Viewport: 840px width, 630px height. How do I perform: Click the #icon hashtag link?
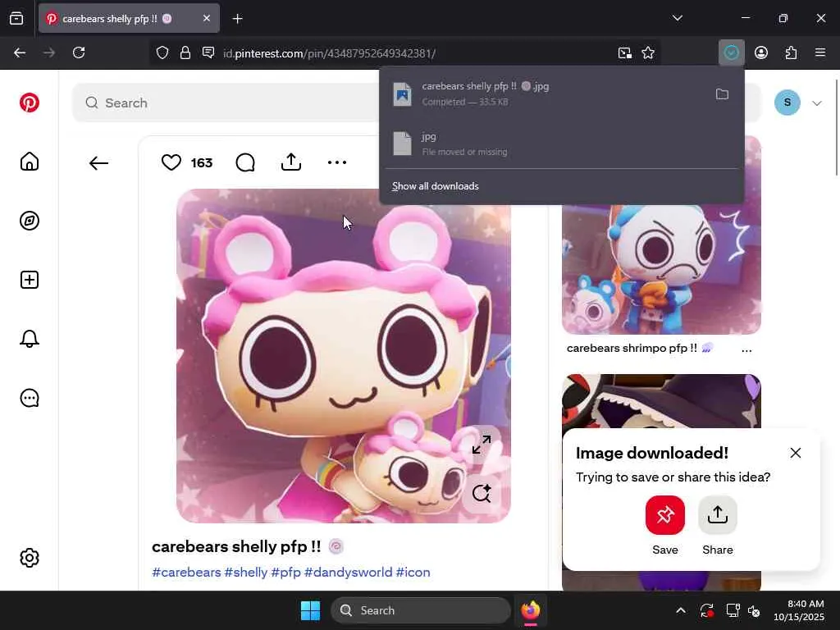click(413, 572)
